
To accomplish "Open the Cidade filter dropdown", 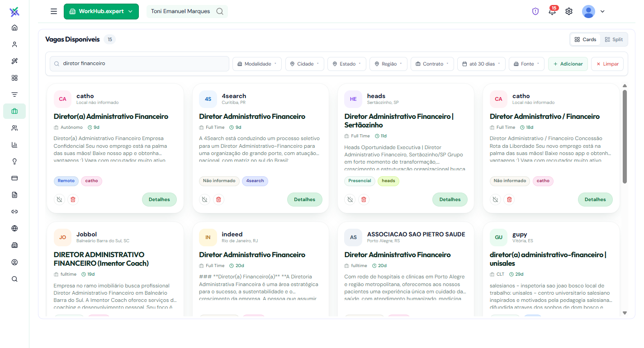I will pos(305,64).
